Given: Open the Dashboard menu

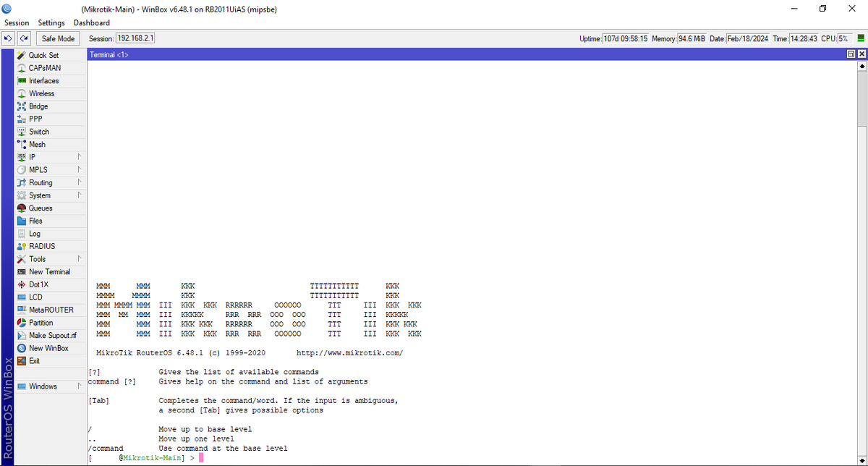Looking at the screenshot, I should (92, 23).
